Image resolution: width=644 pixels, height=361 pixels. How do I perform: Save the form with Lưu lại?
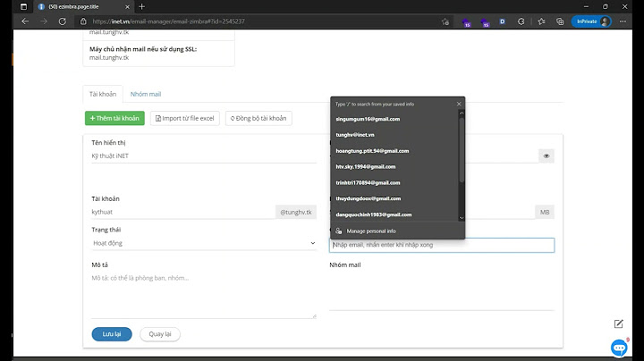point(112,334)
